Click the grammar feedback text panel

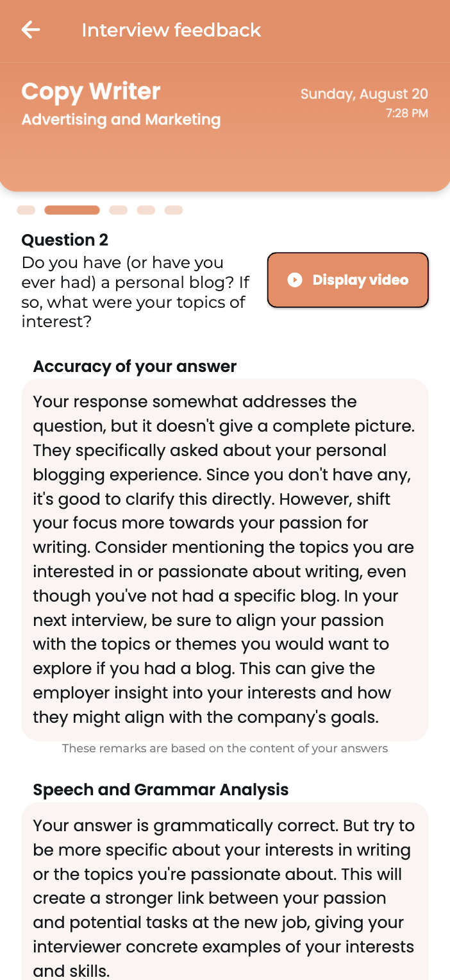pos(225,891)
